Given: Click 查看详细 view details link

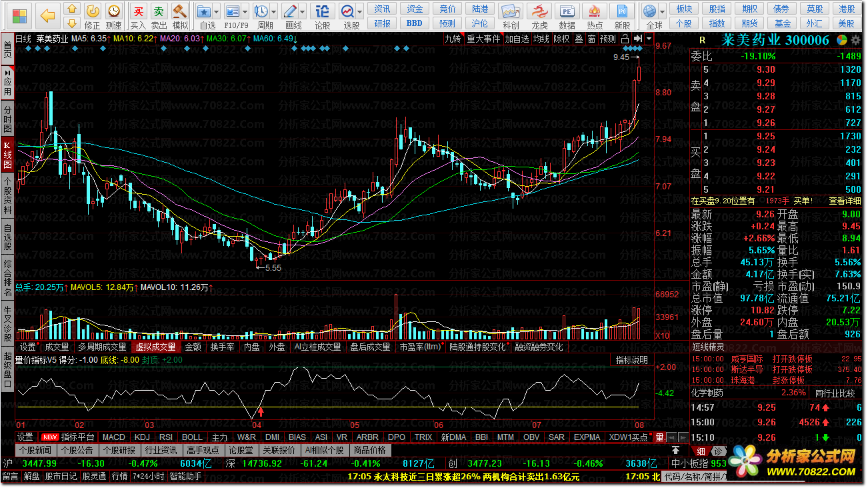Looking at the screenshot, I should point(844,201).
